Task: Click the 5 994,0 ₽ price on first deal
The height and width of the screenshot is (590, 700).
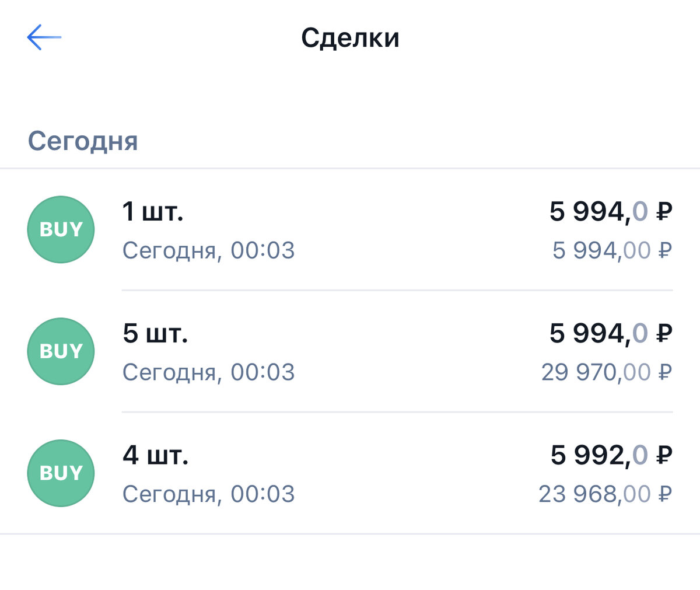Action: [610, 211]
